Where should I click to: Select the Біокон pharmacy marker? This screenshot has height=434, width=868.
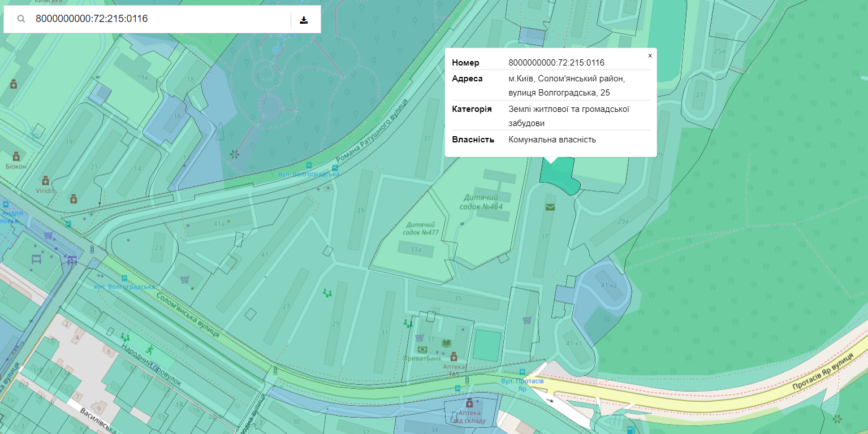click(16, 156)
